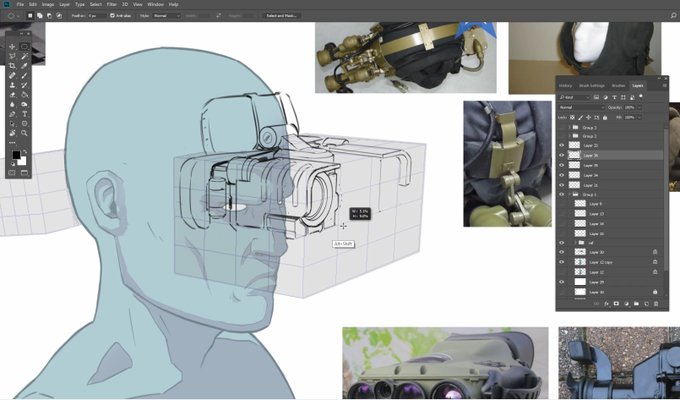This screenshot has width=680, height=400.
Task: Select the Clone Stamp tool
Action: pyautogui.click(x=12, y=85)
